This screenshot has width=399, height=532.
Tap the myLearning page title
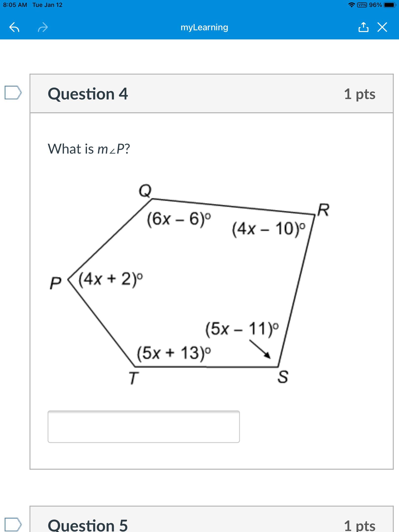204,27
